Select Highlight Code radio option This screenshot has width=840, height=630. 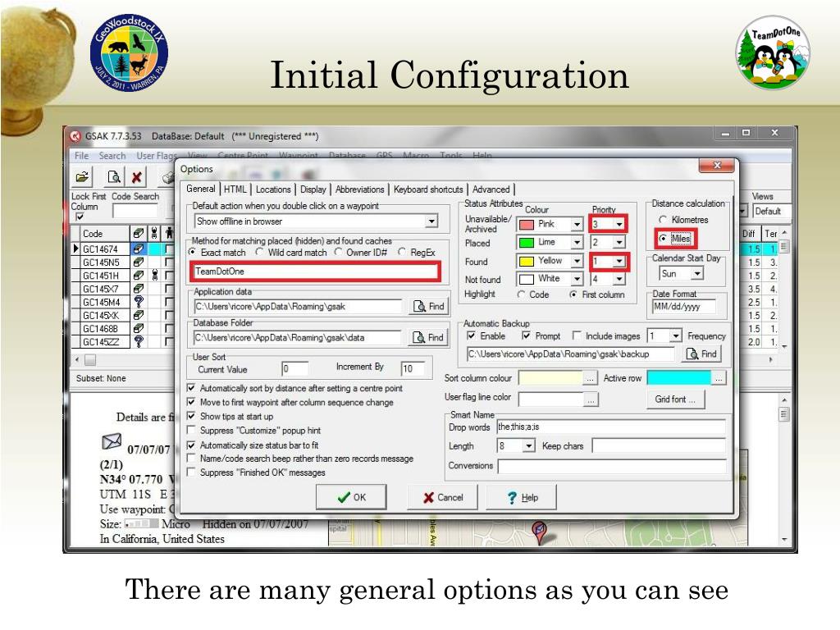tap(521, 294)
